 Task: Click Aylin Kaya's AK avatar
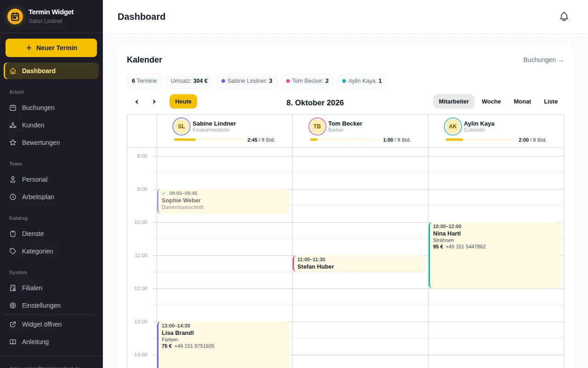tap(453, 126)
